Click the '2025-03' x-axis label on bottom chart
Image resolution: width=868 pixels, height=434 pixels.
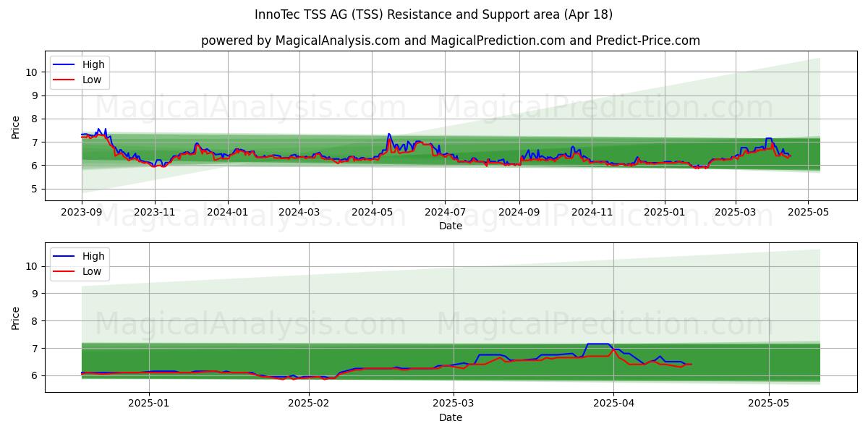tap(454, 404)
